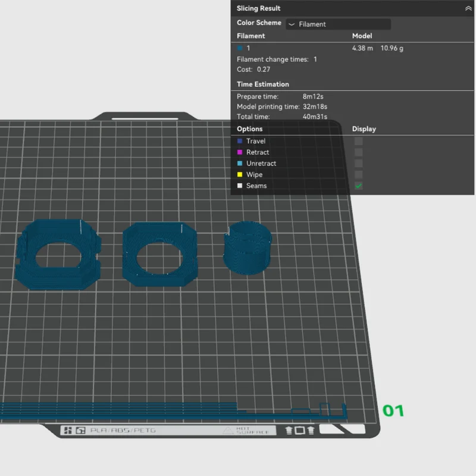
Task: Click the 'Cost: 0.27' text
Action: (x=253, y=69)
